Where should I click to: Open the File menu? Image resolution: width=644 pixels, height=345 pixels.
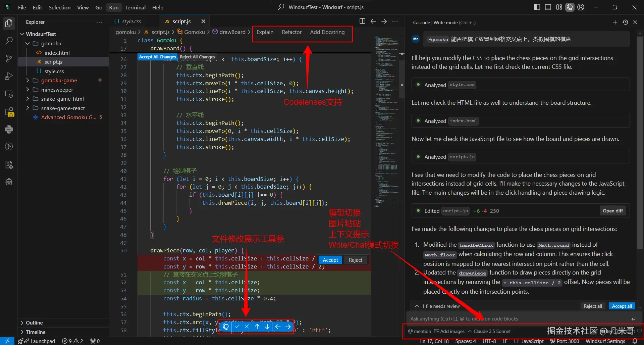[22, 7]
